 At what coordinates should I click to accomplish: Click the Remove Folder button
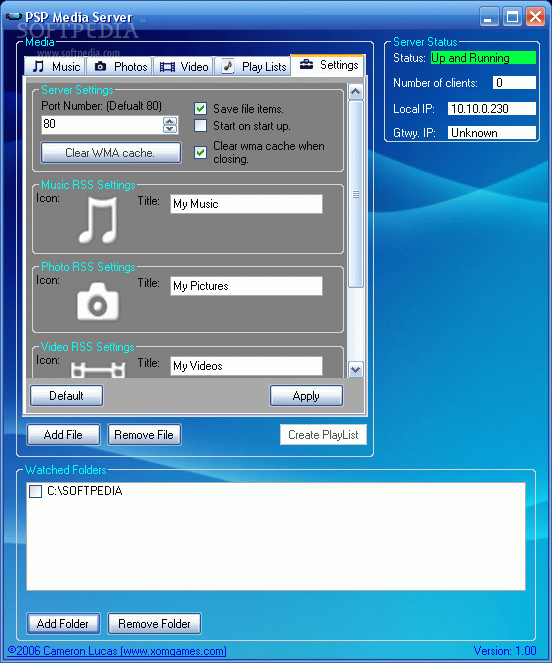coord(154,624)
